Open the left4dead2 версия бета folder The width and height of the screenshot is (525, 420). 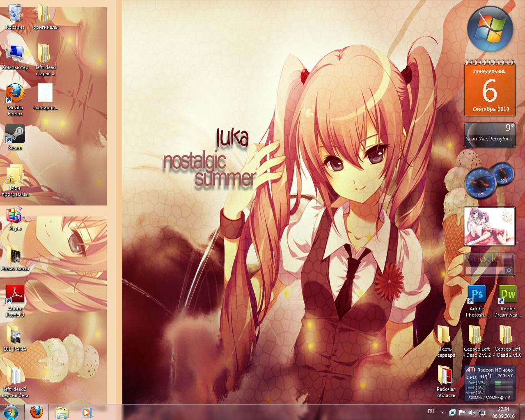click(x=15, y=381)
